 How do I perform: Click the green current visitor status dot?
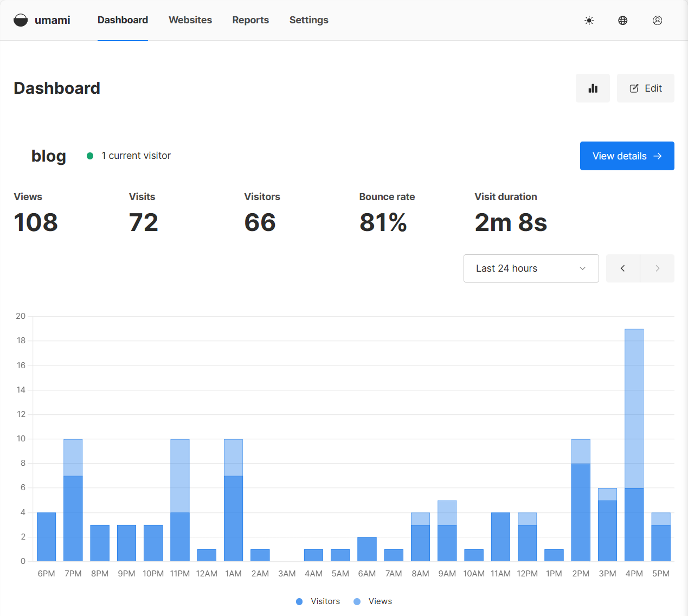tap(90, 156)
